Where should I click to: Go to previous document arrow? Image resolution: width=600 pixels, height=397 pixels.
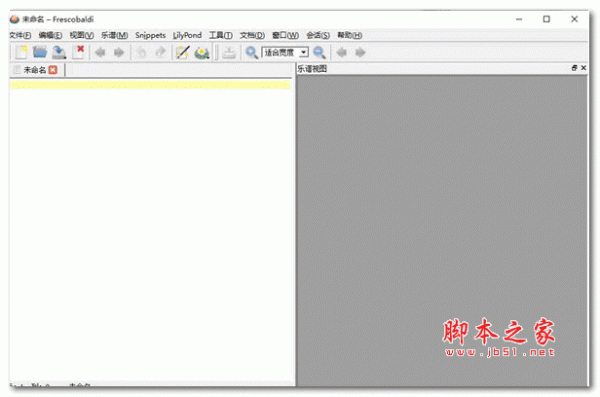coord(100,52)
